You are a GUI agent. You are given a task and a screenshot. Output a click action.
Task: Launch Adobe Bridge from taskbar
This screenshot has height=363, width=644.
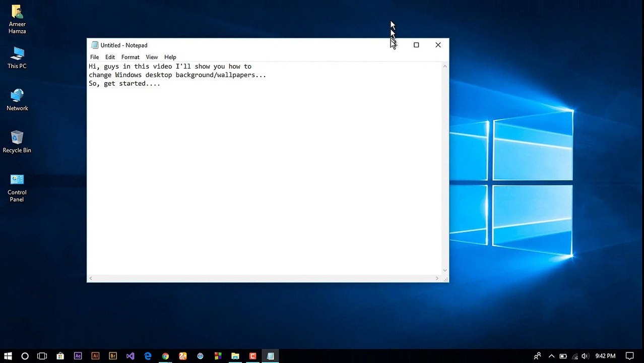point(113,356)
